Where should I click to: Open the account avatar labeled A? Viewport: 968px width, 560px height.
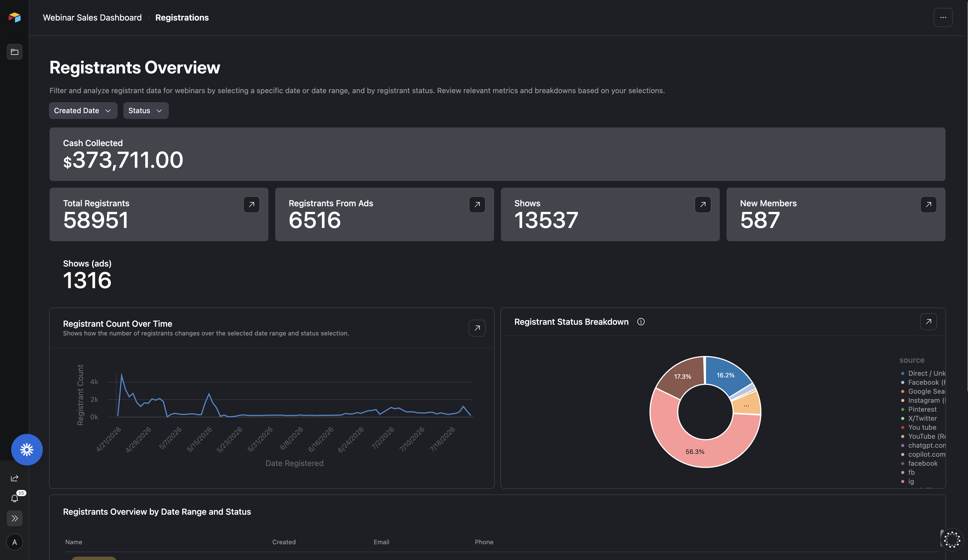15,542
